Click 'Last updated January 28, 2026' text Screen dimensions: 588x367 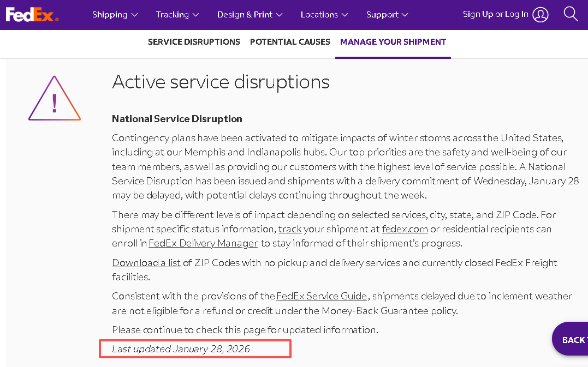point(181,349)
